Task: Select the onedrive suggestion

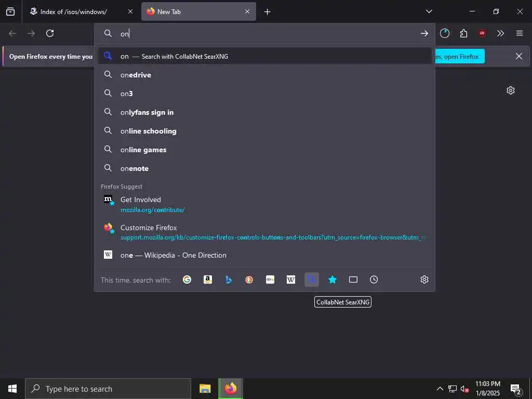Action: point(264,75)
